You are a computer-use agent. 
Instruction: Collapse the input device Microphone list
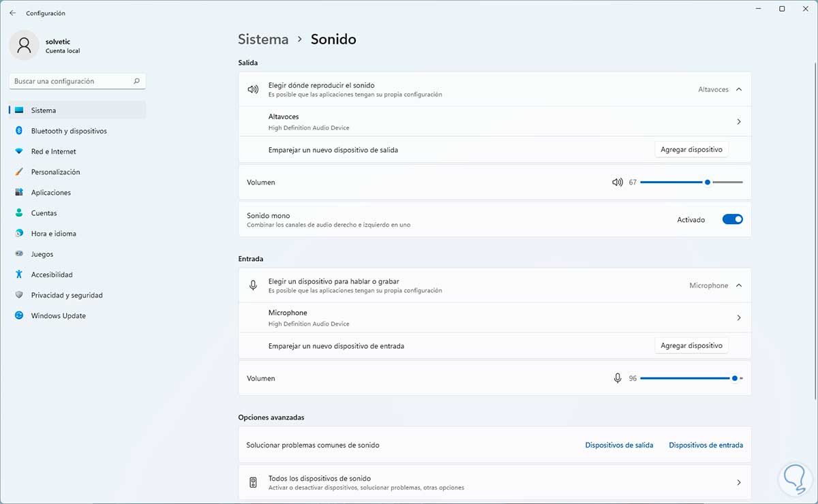pos(739,285)
